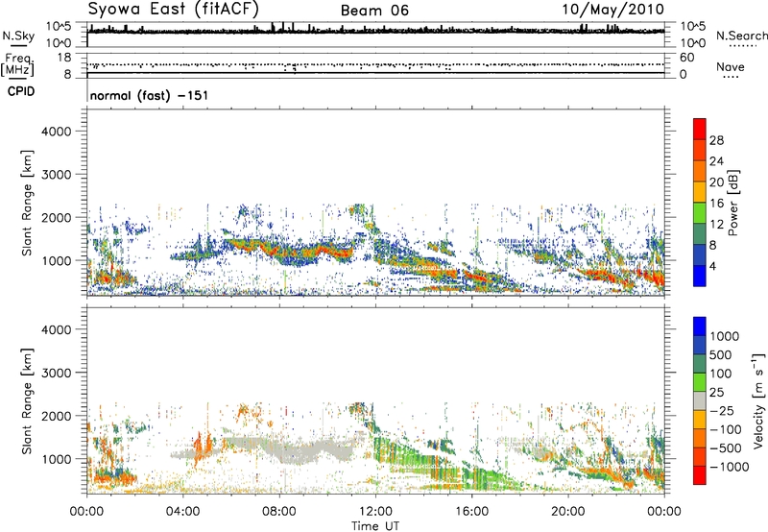The image size is (768, 532).
Task: Select the "Velocity [m s-1]" color bar title
Action: (x=758, y=400)
